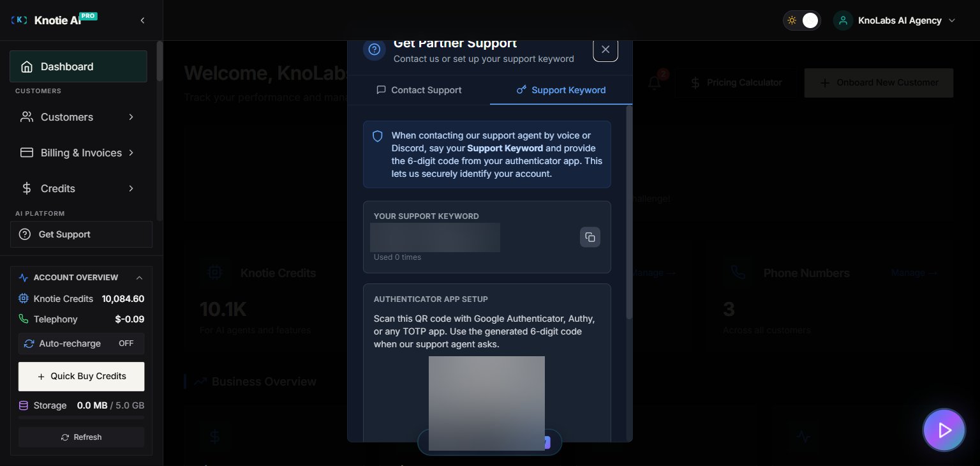Viewport: 980px width, 466px height.
Task: Click the Telephony phone icon
Action: [24, 319]
